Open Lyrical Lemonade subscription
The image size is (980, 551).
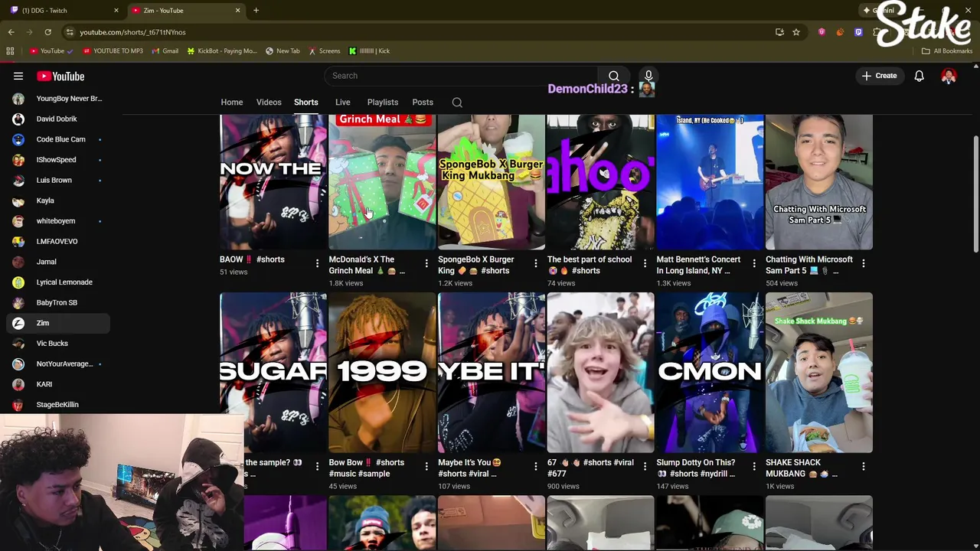tap(58, 282)
